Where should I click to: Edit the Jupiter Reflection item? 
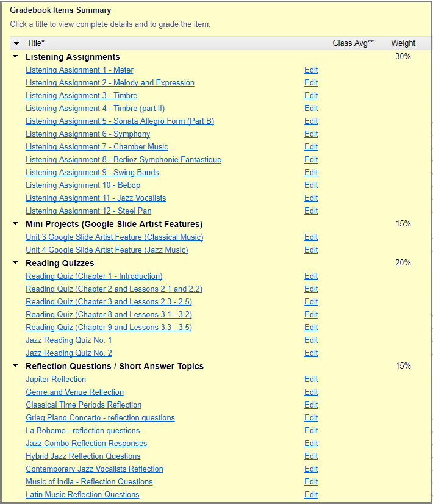pyautogui.click(x=311, y=380)
